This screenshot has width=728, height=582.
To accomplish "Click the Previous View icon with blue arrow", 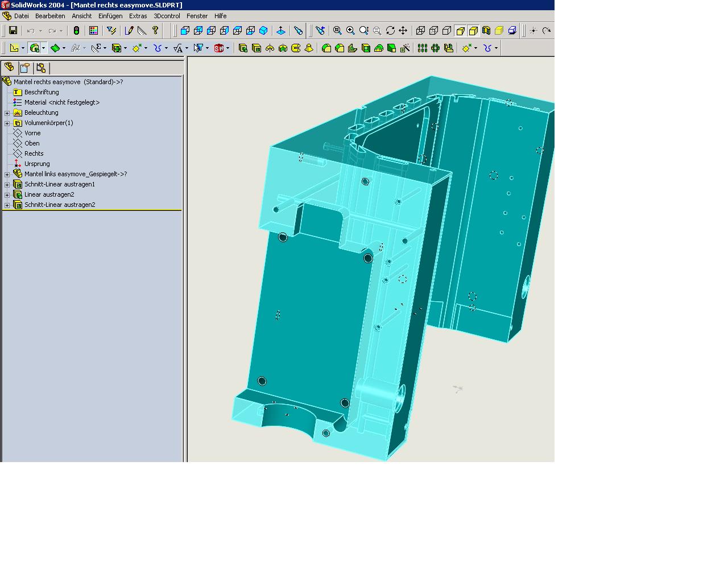I will coord(320,31).
